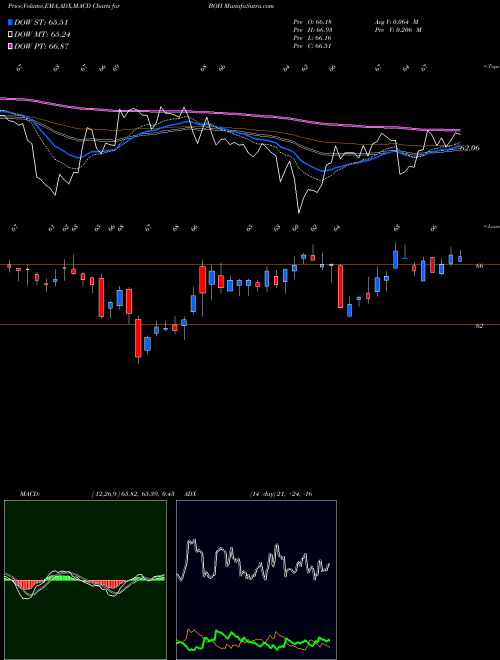Click the 'Pre H: 66.93' high value

click(312, 30)
